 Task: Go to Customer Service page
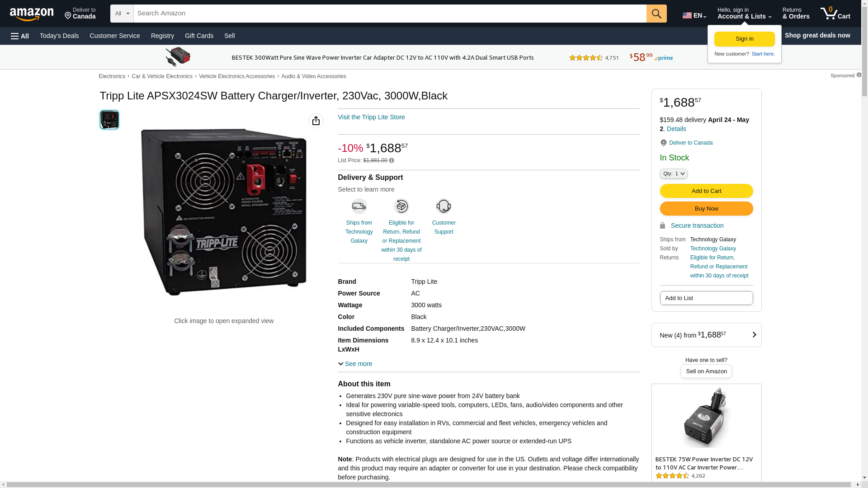[115, 36]
